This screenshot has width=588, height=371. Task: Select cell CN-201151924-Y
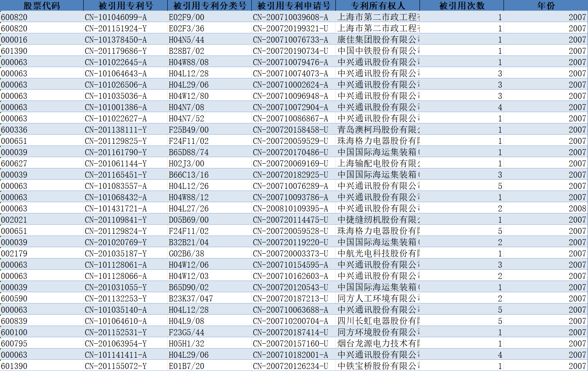click(x=125, y=29)
